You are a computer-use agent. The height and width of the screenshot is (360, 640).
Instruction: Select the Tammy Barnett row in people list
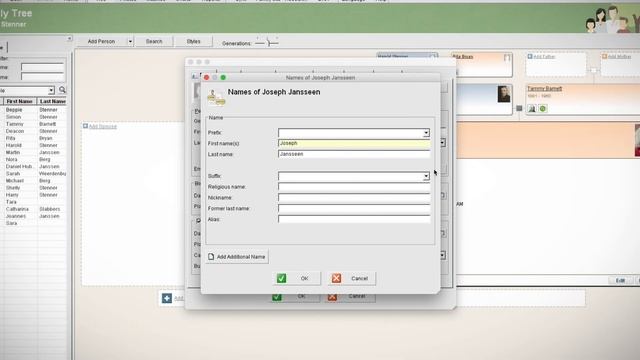point(33,124)
